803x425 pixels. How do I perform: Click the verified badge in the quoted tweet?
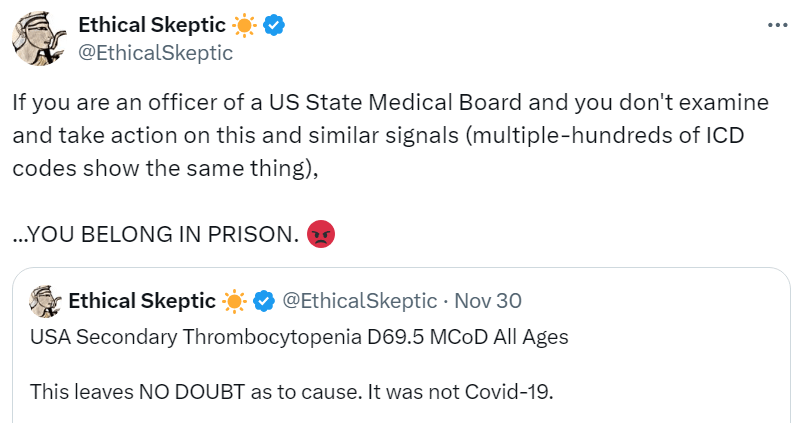(x=264, y=300)
